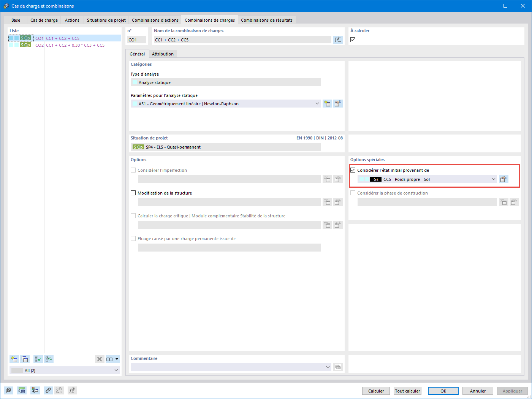Open the list view options arrow
The image size is (532, 399).
(x=117, y=359)
